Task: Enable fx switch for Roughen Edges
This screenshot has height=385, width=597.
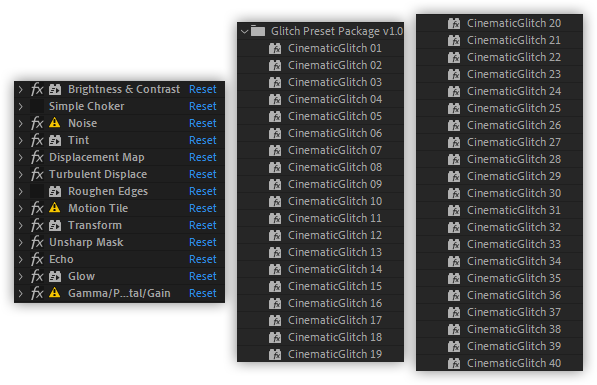Action: tap(37, 191)
